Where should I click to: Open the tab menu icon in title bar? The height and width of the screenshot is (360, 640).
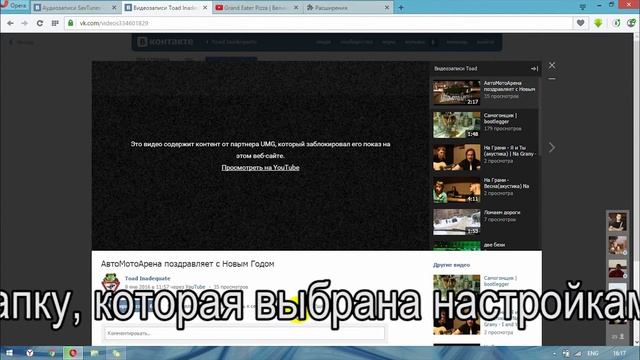582,7
